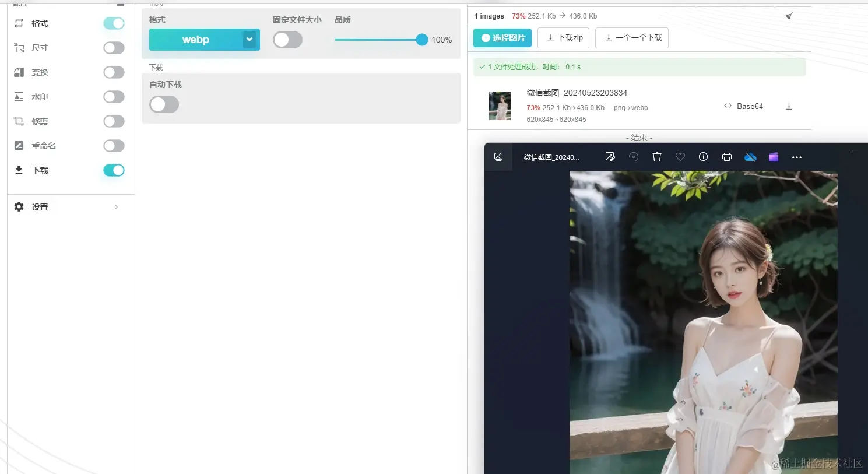This screenshot has height=474, width=868.
Task: Click the 下载 download icon in sidebar
Action: (x=19, y=170)
